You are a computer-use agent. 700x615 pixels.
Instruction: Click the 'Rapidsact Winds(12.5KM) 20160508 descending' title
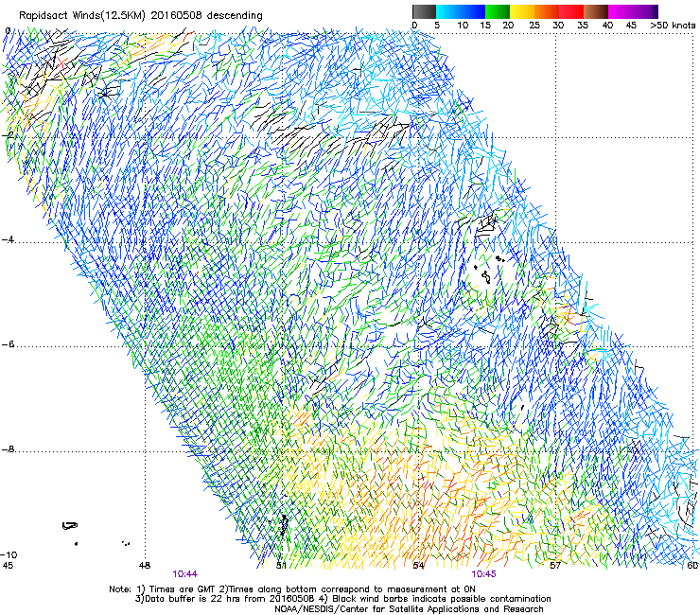click(x=141, y=15)
